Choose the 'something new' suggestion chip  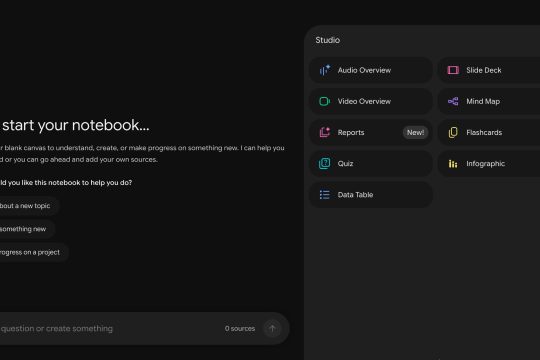[27, 229]
